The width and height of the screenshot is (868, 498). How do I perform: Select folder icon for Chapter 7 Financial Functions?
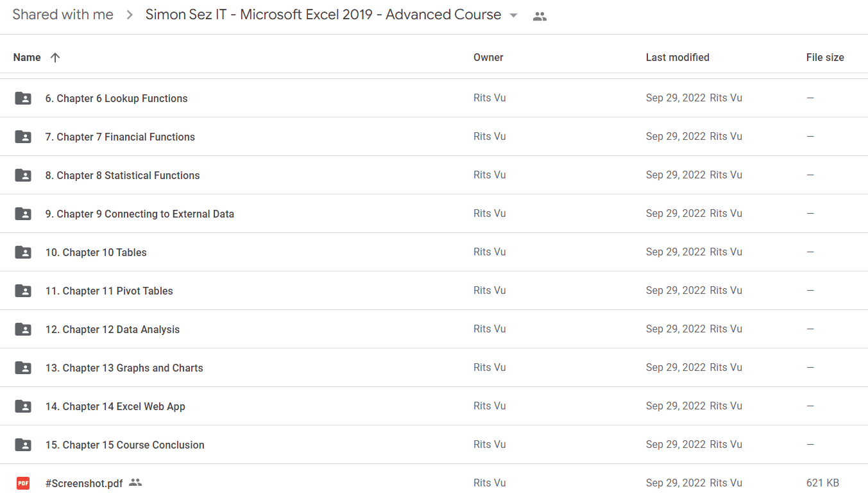pos(23,137)
